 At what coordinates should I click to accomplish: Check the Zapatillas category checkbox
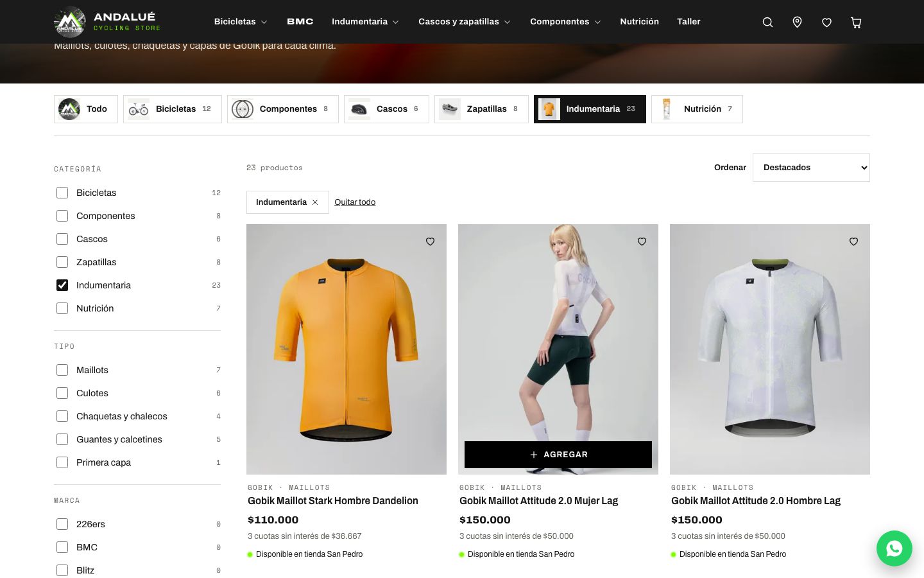coord(62,262)
